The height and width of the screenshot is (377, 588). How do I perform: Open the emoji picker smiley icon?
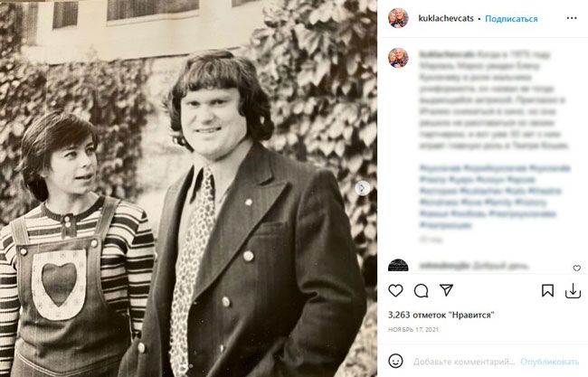pyautogui.click(x=395, y=360)
